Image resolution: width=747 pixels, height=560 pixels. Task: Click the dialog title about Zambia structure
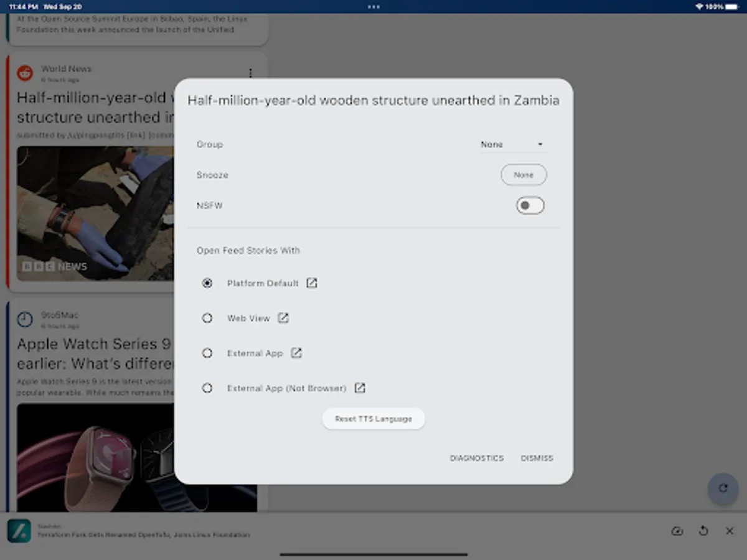point(374,100)
